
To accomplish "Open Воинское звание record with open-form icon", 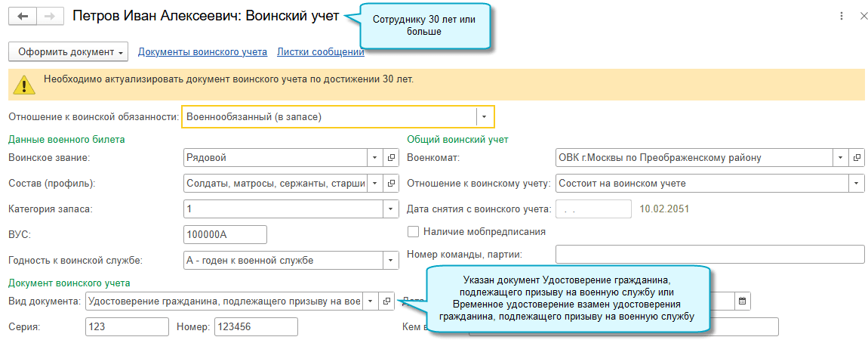I will pos(391,158).
